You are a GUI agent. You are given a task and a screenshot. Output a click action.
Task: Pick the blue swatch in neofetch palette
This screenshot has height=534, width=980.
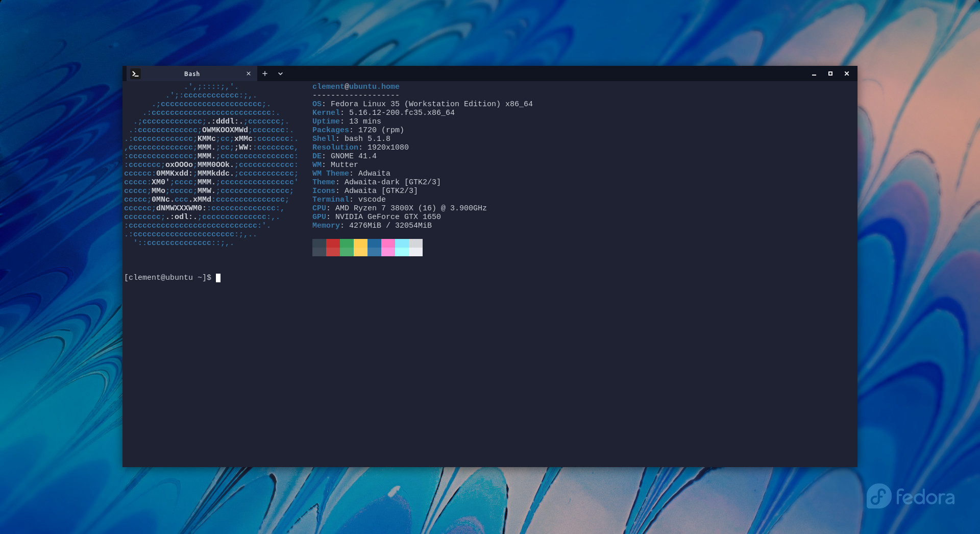tap(374, 248)
